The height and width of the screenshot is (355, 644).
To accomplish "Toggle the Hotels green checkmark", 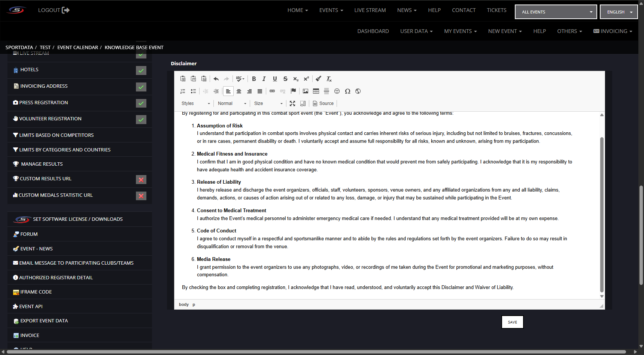I will coord(141,70).
